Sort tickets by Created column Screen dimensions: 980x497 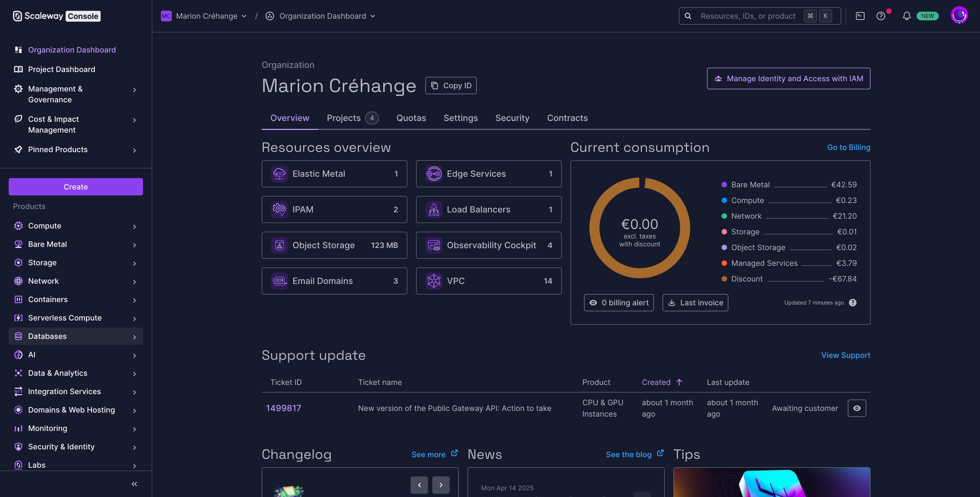(x=662, y=382)
